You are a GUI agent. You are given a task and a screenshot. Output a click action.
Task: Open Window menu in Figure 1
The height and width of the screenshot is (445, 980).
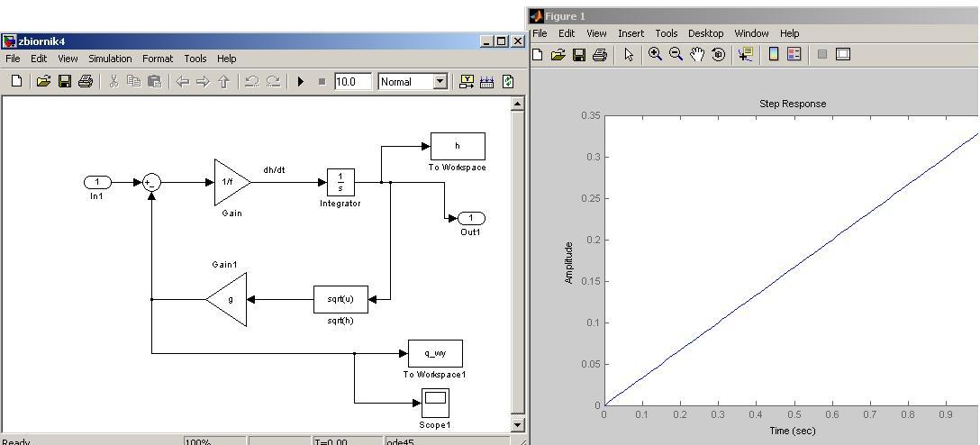(x=751, y=33)
